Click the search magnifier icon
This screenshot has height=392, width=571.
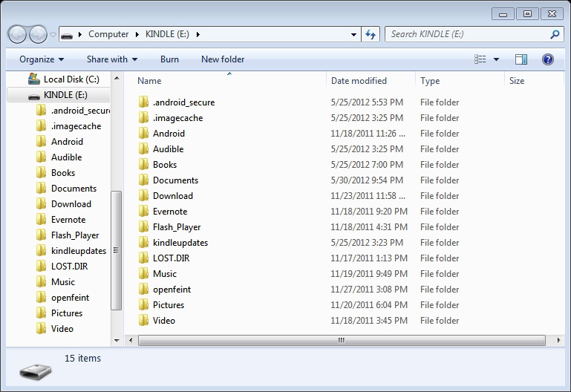pyautogui.click(x=555, y=34)
